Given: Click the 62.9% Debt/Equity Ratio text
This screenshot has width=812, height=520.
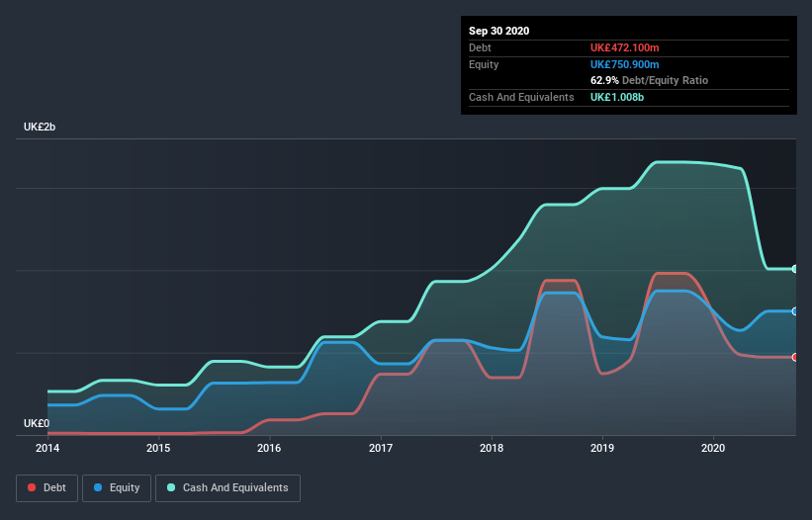Looking at the screenshot, I should [x=650, y=81].
